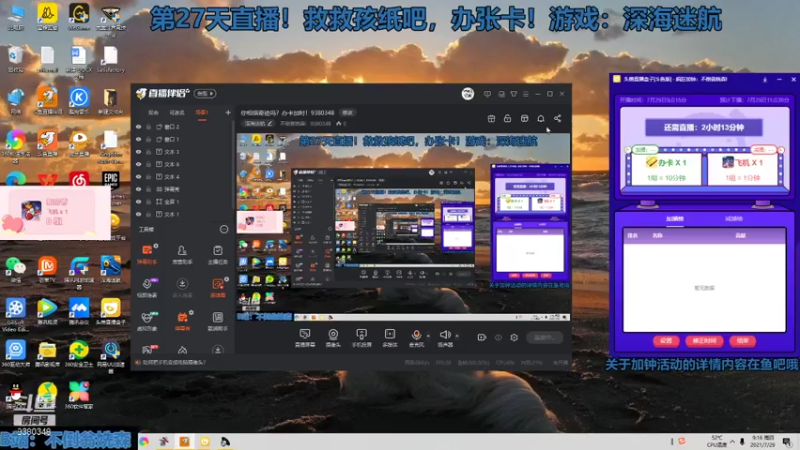800x450 pixels.
Task: Open the 虚拟形象 tool
Action: (x=147, y=321)
